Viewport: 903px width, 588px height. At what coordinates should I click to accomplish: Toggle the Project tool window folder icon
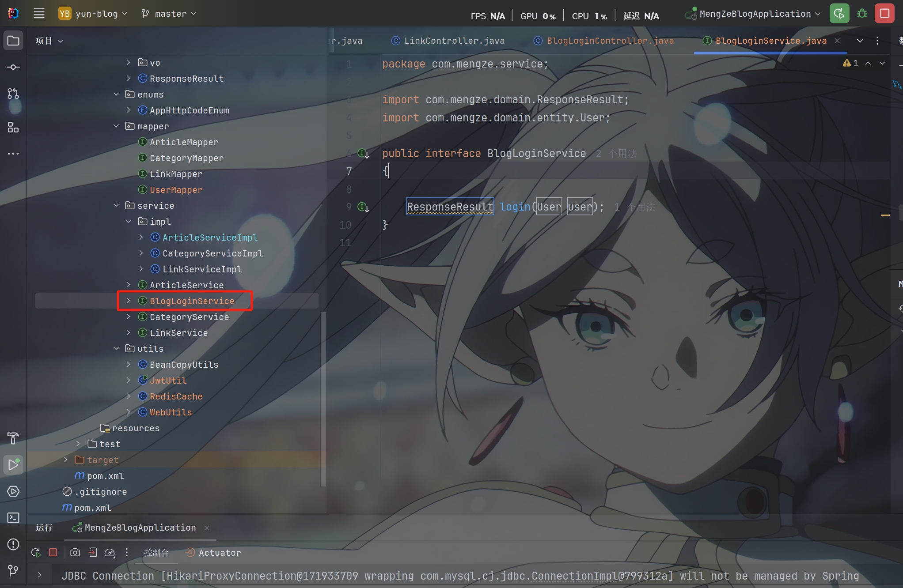(x=13, y=41)
